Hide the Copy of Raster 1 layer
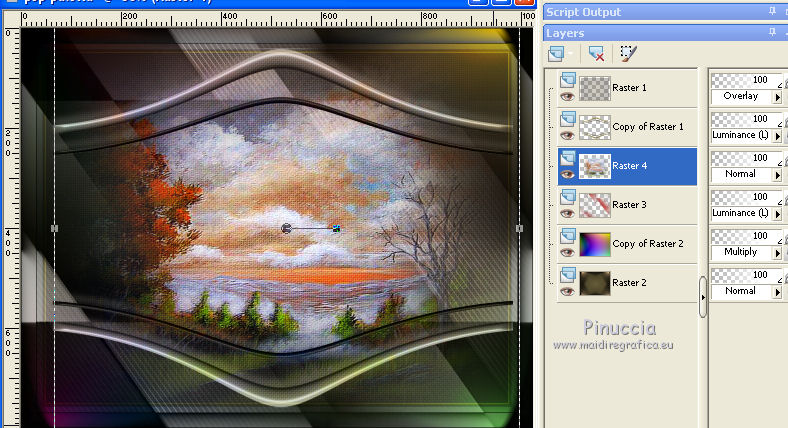This screenshot has width=788, height=428. [567, 136]
